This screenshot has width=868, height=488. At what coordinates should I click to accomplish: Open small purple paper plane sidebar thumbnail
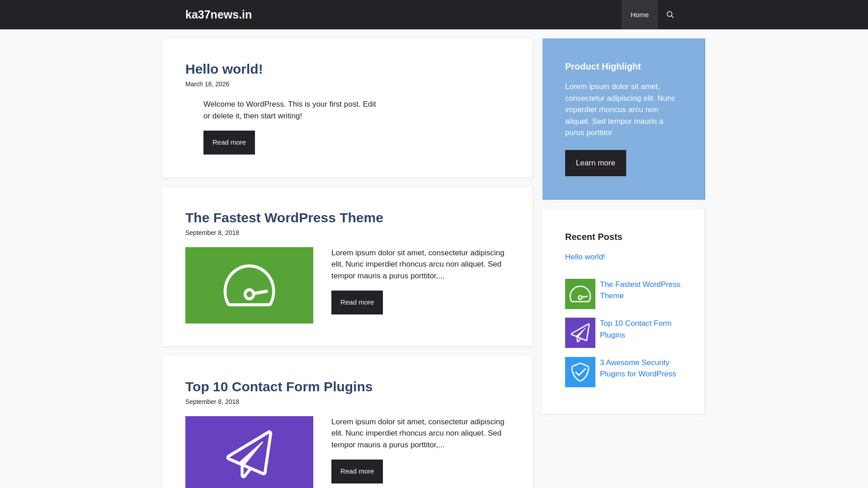(580, 333)
